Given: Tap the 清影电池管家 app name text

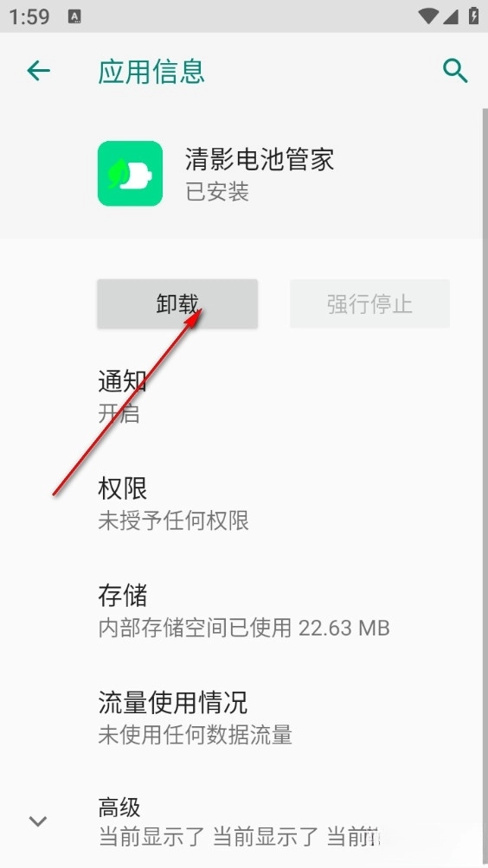Looking at the screenshot, I should click(x=260, y=159).
